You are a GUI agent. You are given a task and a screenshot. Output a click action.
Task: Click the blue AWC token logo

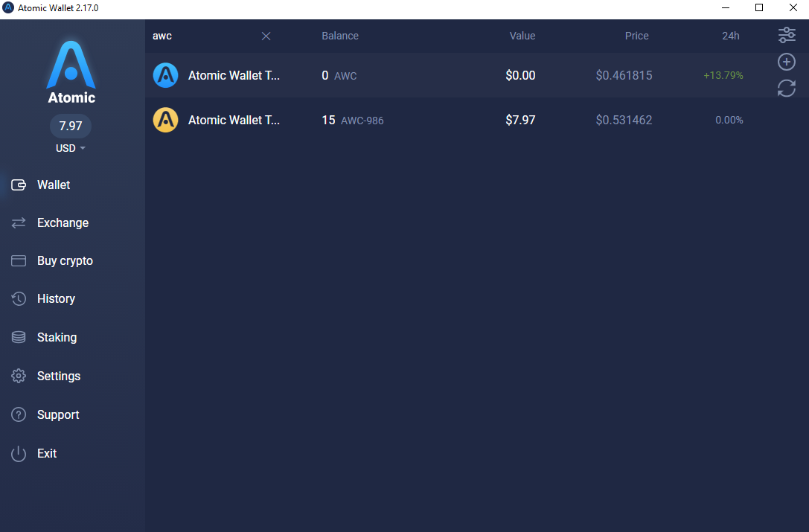click(x=166, y=75)
